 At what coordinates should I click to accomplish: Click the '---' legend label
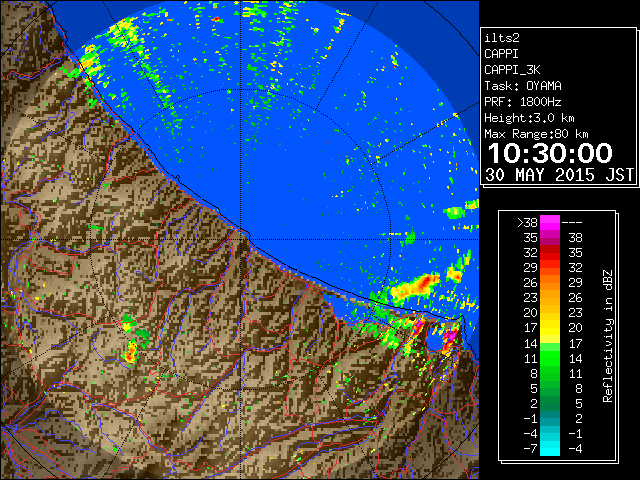coord(572,222)
